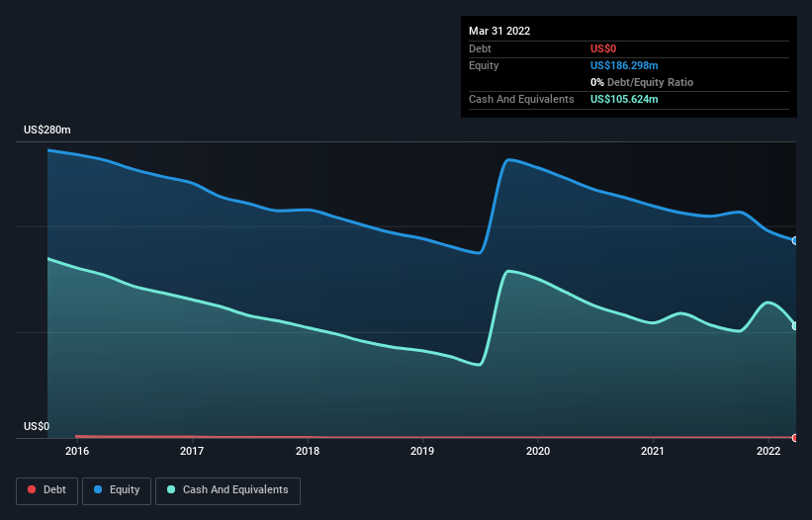Image resolution: width=812 pixels, height=520 pixels.
Task: Toggle the Equity legend button
Action: tap(117, 490)
